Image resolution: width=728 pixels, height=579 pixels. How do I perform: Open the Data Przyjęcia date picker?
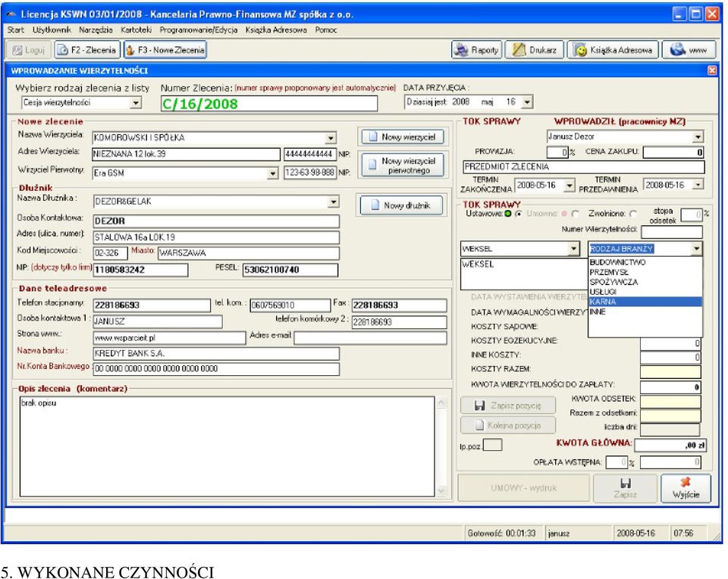527,102
